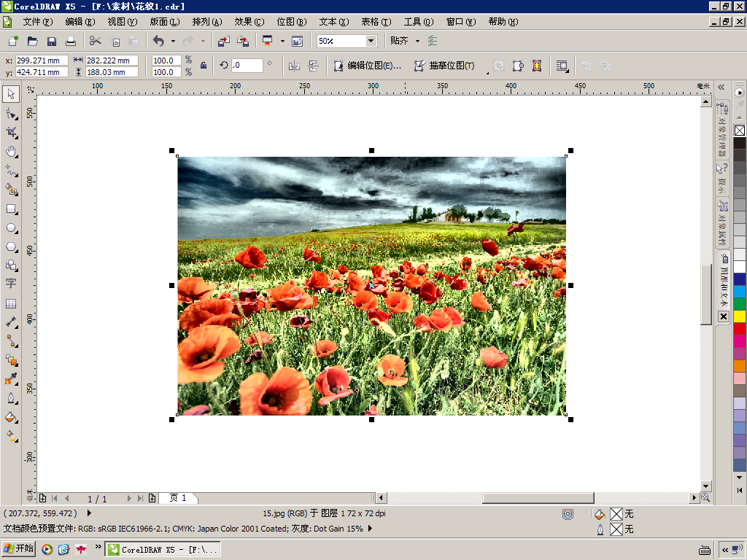Mirror the image horizontally
Image resolution: width=747 pixels, height=560 pixels.
tap(294, 66)
